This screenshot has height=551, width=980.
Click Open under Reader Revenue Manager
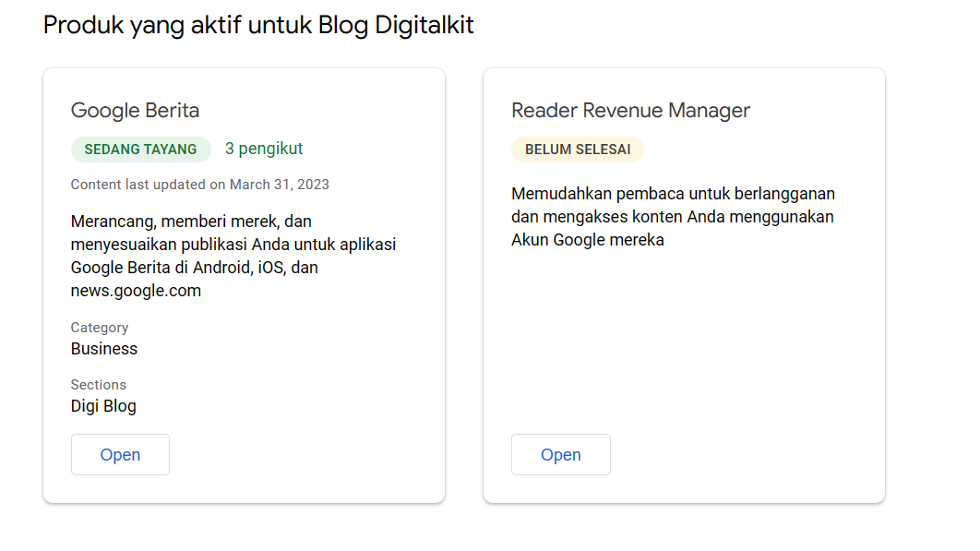[560, 454]
